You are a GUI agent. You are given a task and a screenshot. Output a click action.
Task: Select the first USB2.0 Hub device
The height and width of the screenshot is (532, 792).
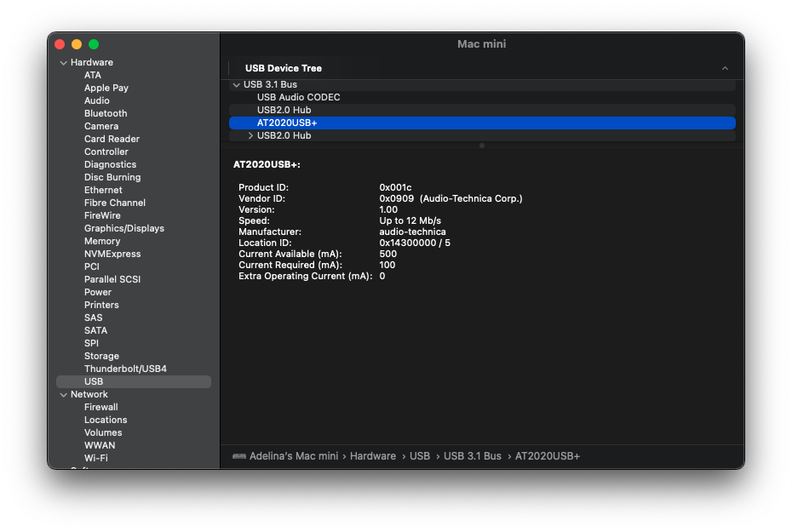284,111
